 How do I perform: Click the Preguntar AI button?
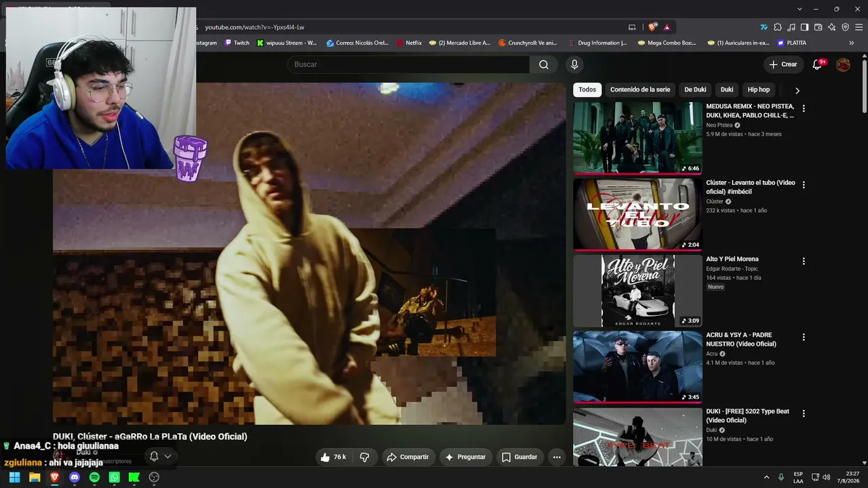click(465, 457)
